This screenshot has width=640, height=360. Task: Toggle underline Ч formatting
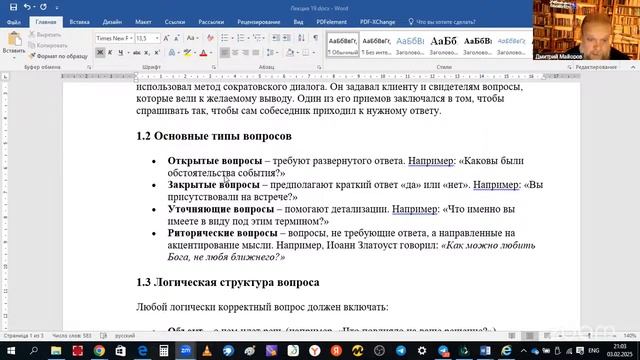point(120,53)
